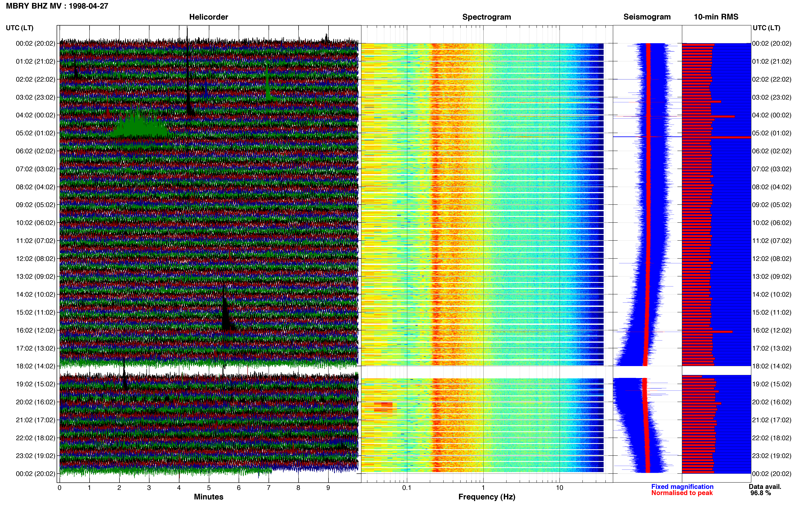
Task: Click '23:02 (19:02)' label next to RMS panel
Action: click(772, 456)
